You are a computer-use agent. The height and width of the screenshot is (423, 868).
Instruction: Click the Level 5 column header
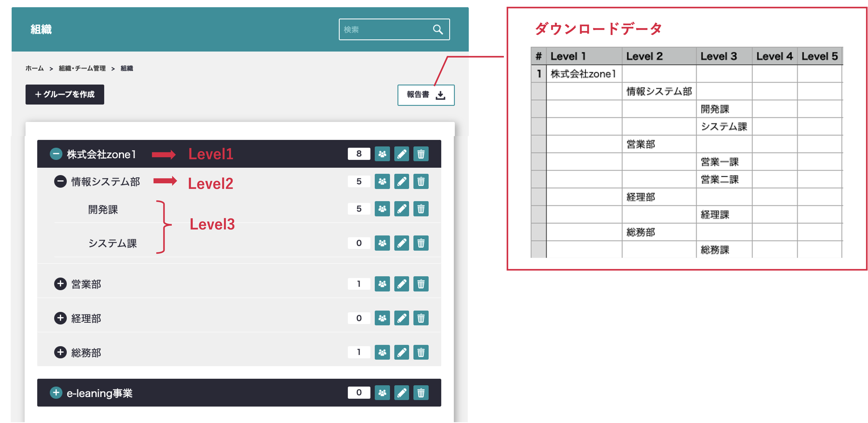pyautogui.click(x=820, y=56)
